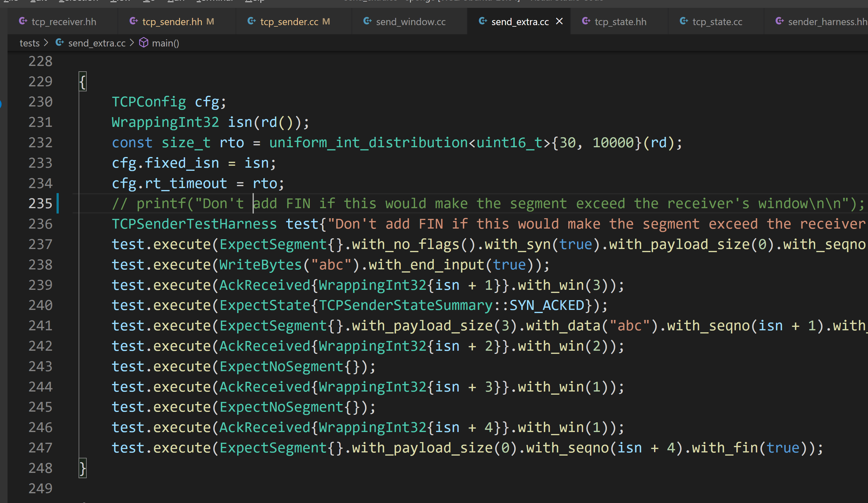868x503 pixels.
Task: Expand the chevron after send_extra.cc breadcrumb
Action: tap(132, 43)
